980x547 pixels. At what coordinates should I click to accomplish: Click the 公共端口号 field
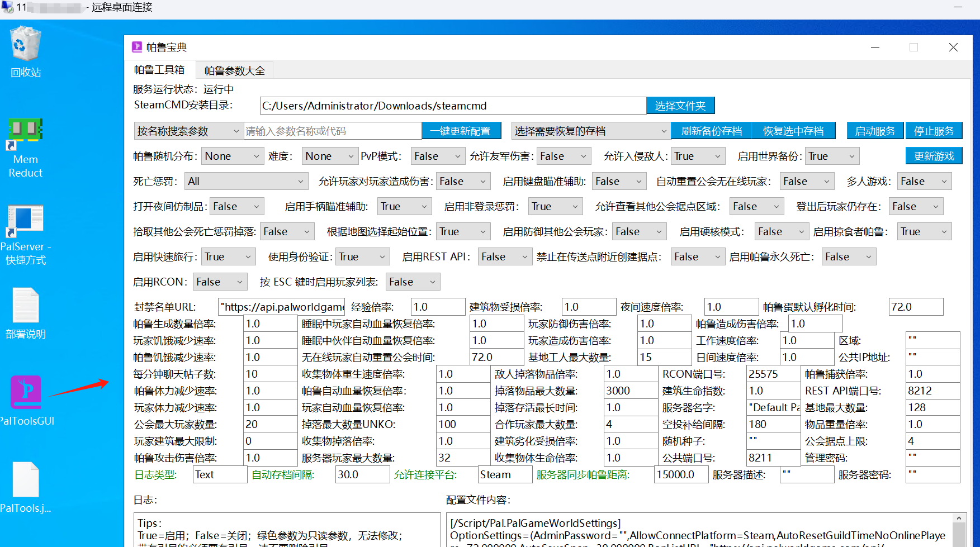pyautogui.click(x=773, y=458)
